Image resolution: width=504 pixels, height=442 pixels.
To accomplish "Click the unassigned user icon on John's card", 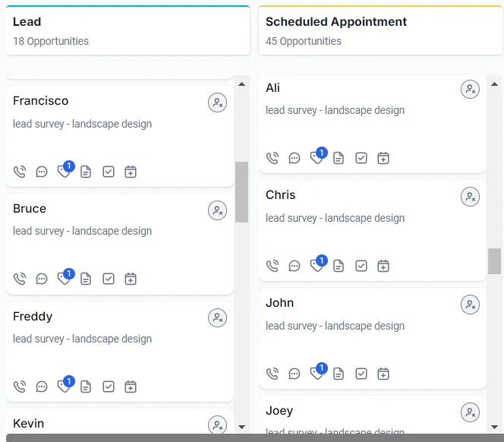I will pos(471,305).
